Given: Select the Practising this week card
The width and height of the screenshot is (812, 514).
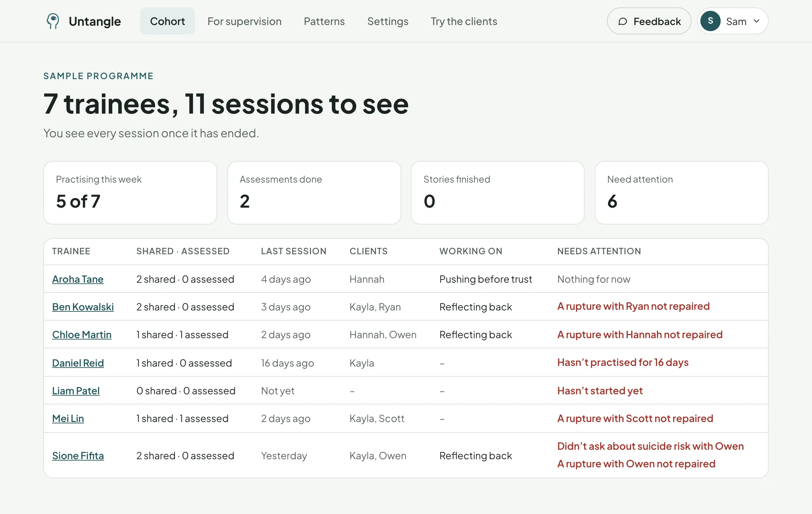Looking at the screenshot, I should coord(130,193).
